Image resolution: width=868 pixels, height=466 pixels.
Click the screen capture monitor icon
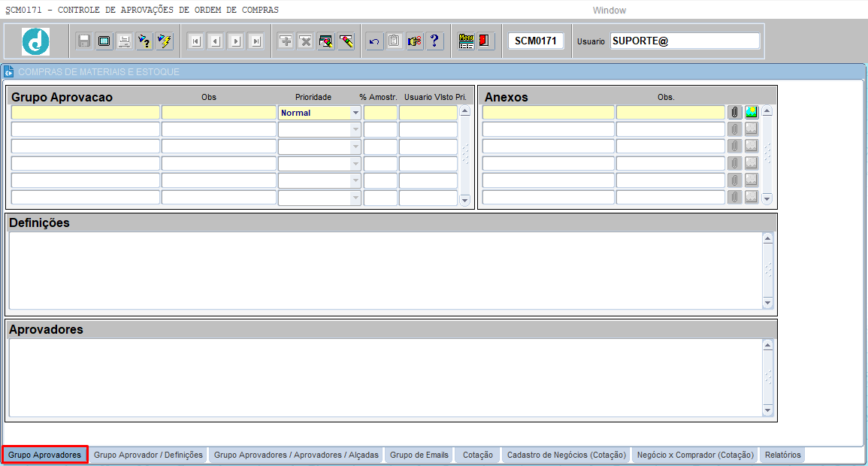pos(104,41)
